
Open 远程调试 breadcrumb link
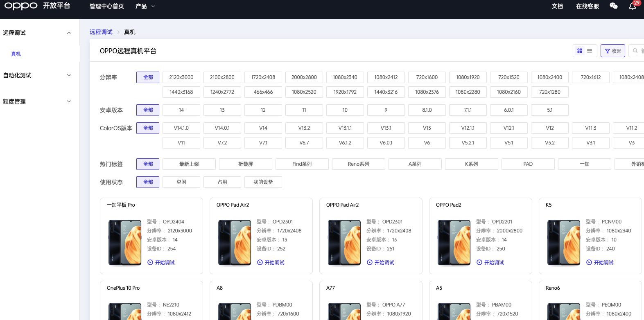tap(101, 32)
